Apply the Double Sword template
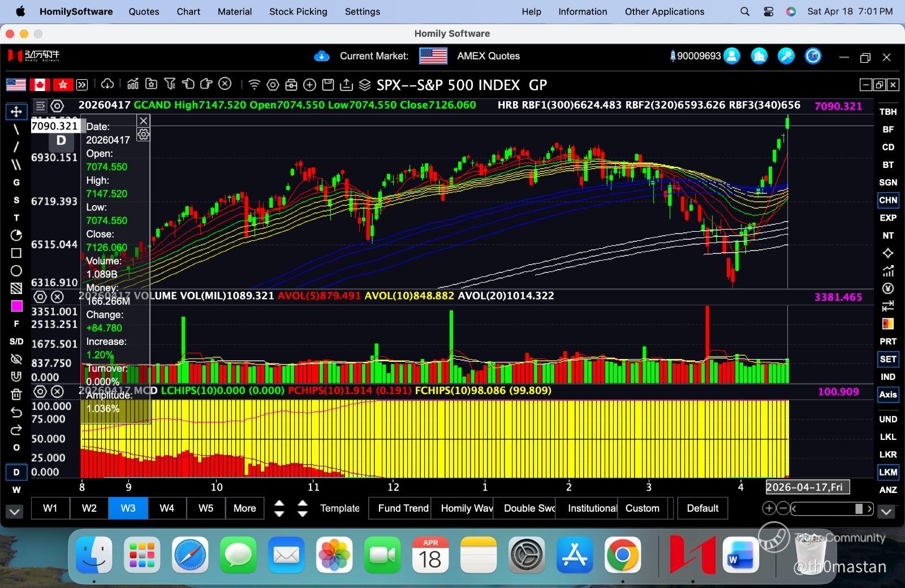 pos(524,508)
